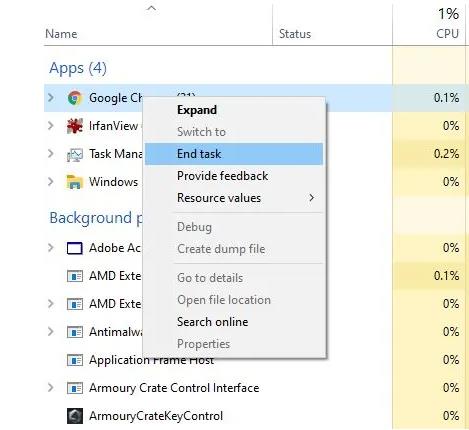Image resolution: width=469 pixels, height=430 pixels.
Task: Click the Antimalware service icon
Action: tap(75, 332)
